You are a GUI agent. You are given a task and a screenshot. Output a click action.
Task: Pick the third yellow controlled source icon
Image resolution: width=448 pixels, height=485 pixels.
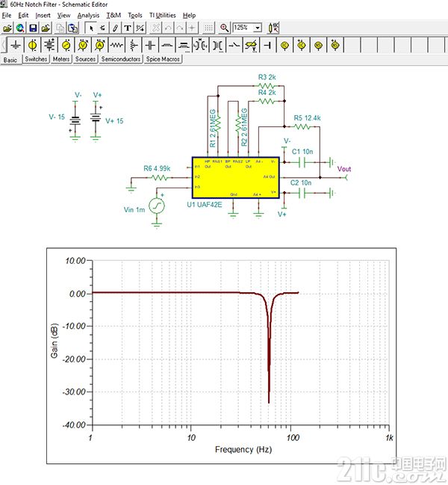318,45
